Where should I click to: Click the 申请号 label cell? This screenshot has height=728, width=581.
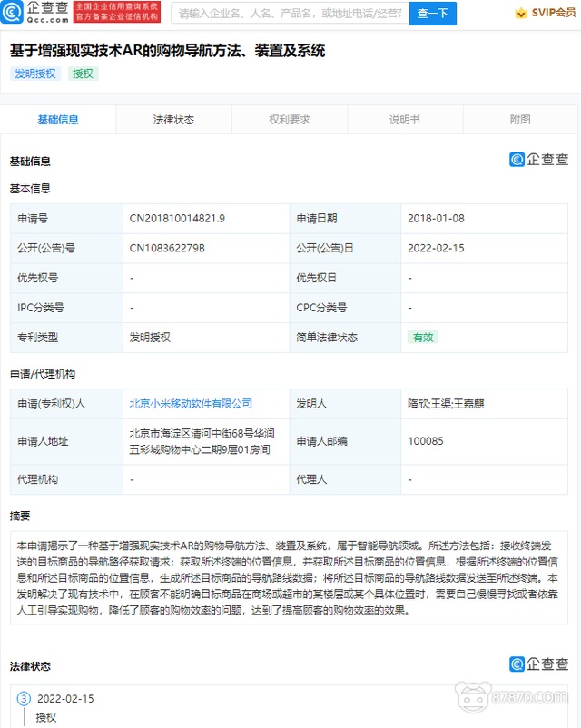66,218
